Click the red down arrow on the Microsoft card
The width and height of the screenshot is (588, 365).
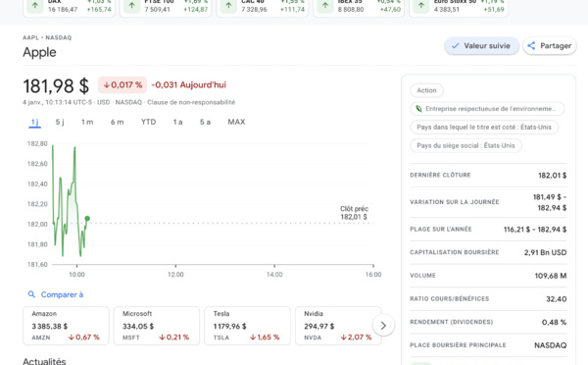(162, 338)
